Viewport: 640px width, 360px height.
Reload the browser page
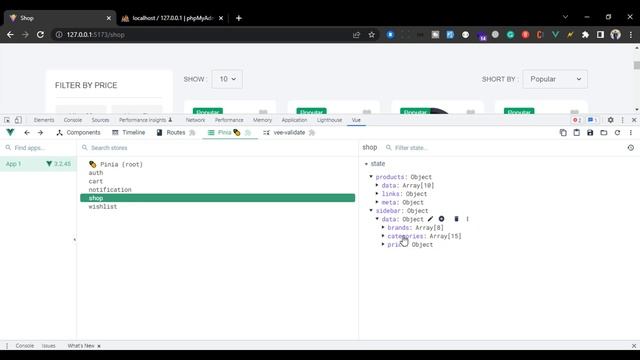pos(40,35)
